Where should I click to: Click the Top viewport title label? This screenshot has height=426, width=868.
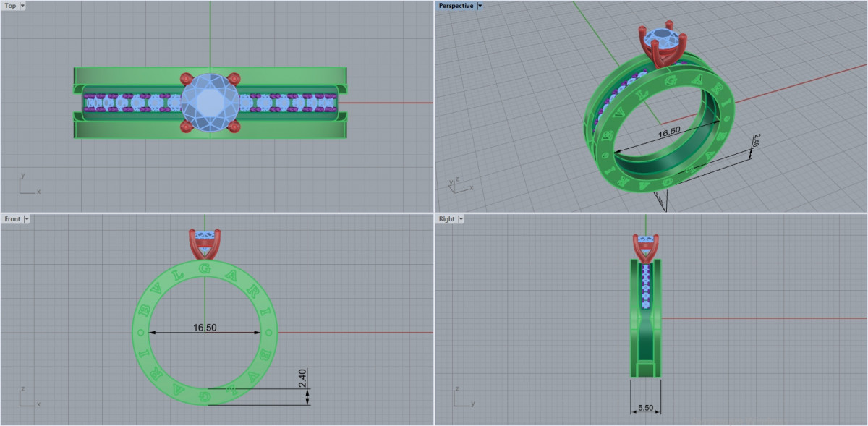10,6
